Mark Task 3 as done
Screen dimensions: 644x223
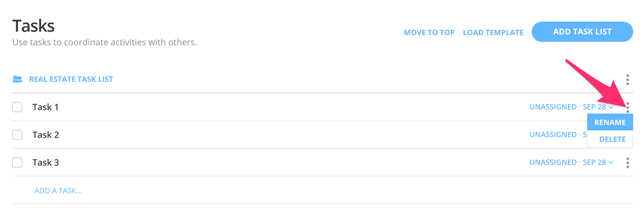pyautogui.click(x=17, y=163)
